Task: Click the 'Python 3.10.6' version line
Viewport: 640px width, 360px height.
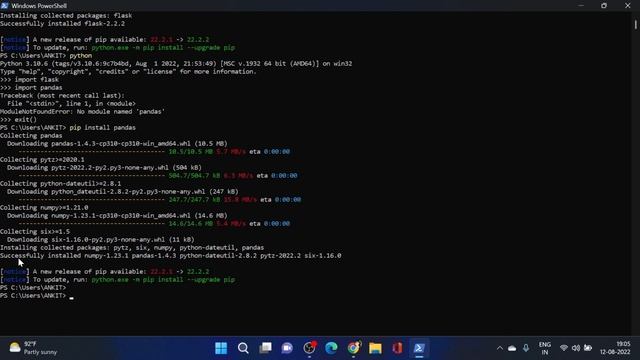Action: point(176,64)
